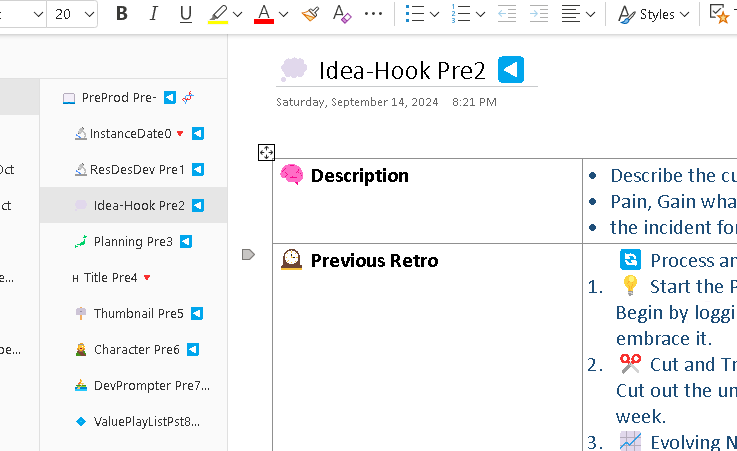
Task: Apply numbered list formatting
Action: point(461,14)
